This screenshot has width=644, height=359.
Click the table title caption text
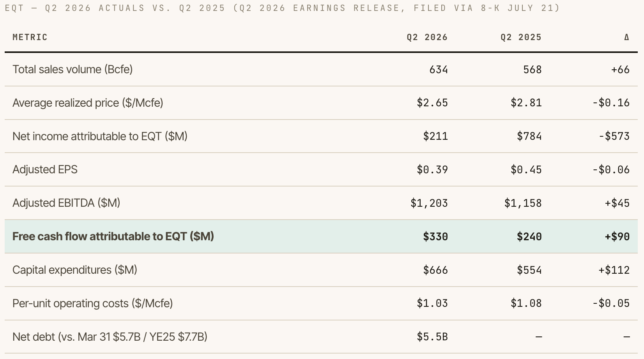[282, 8]
